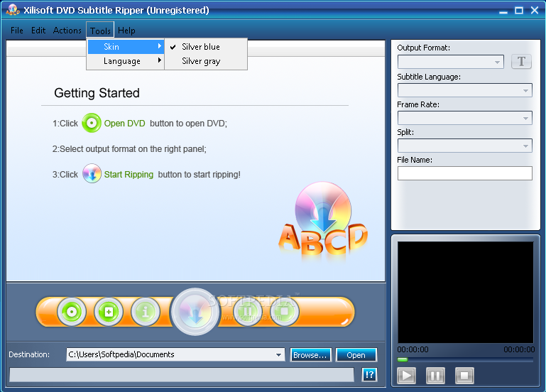Screen dimensions: 546x392
Task: Click the help !? icon button
Action: click(x=369, y=374)
